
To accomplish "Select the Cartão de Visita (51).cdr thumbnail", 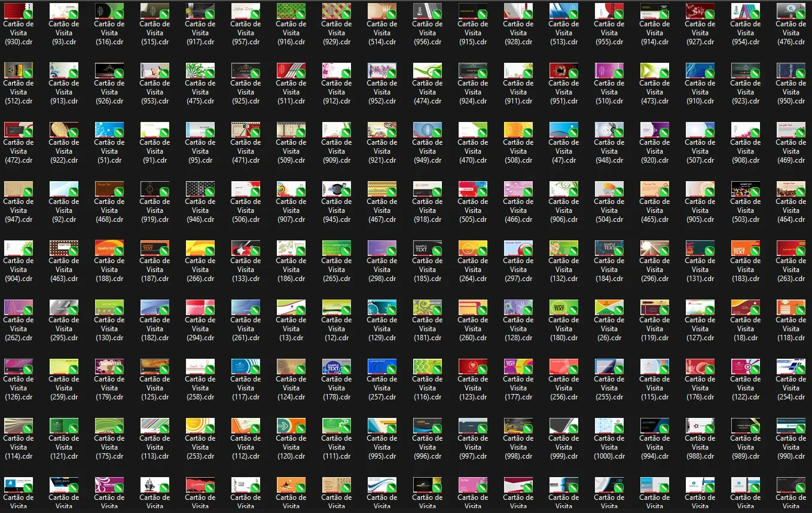I will (109, 129).
